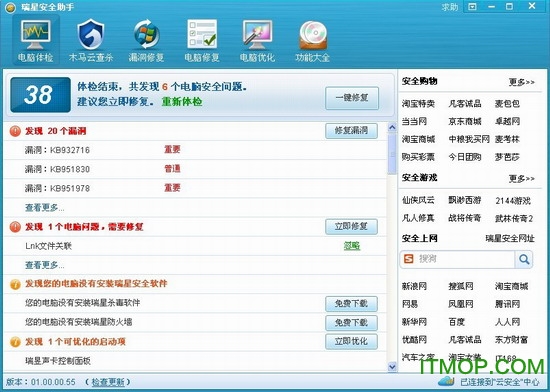The width and height of the screenshot is (550, 392).
Task: Click the results list scrollbar down arrow
Action: [392, 367]
